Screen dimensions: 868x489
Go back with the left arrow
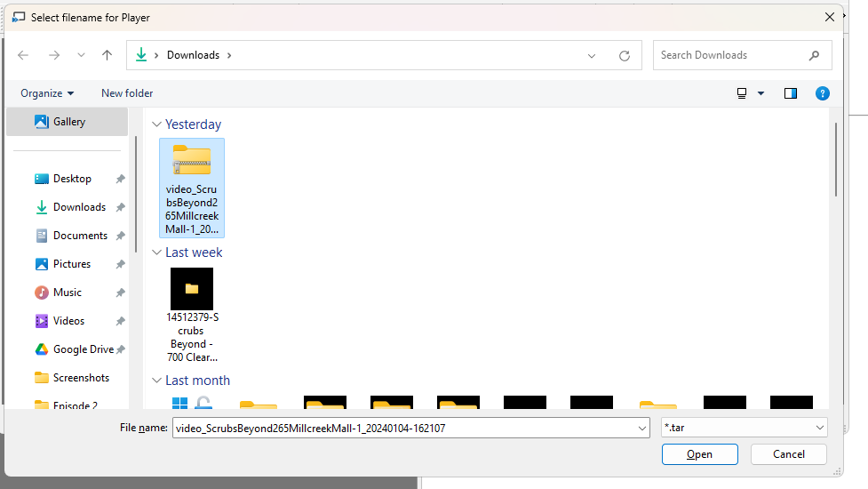pyautogui.click(x=23, y=55)
